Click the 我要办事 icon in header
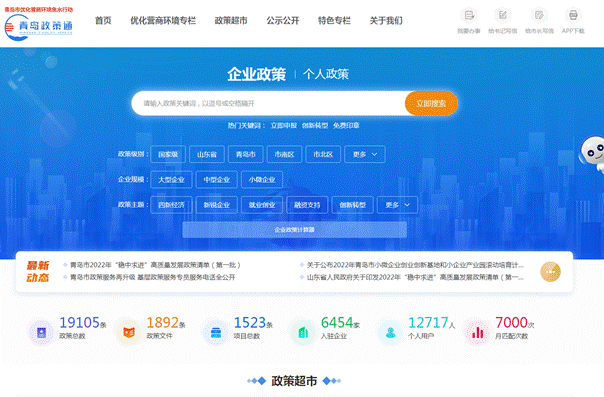This screenshot has width=604, height=397. (469, 16)
